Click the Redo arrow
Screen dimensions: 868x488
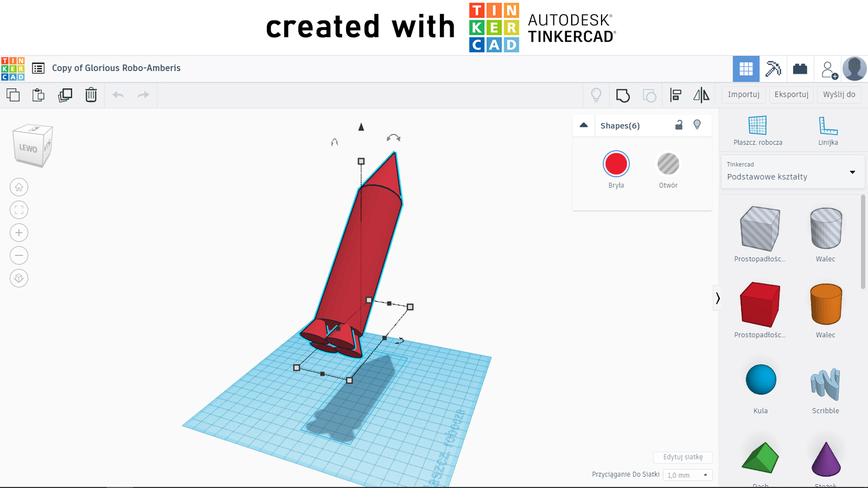point(143,95)
